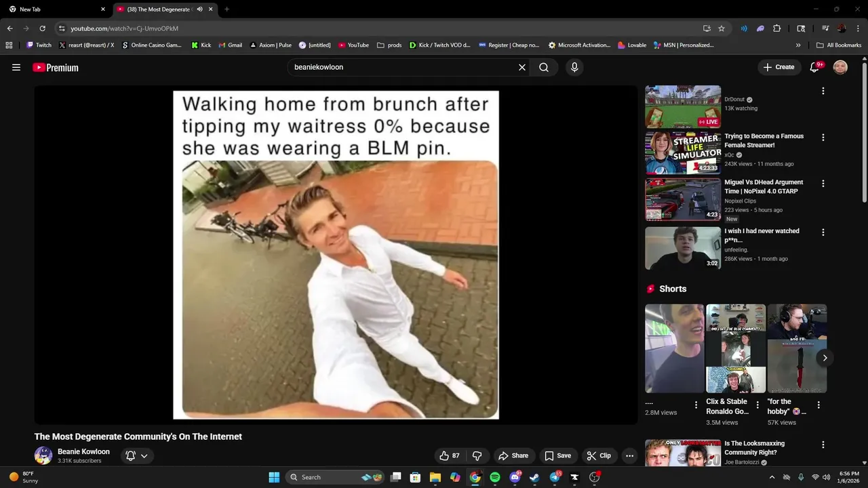Open options for Miguel Vs DHead video
Image resolution: width=868 pixels, height=488 pixels.
[823, 183]
